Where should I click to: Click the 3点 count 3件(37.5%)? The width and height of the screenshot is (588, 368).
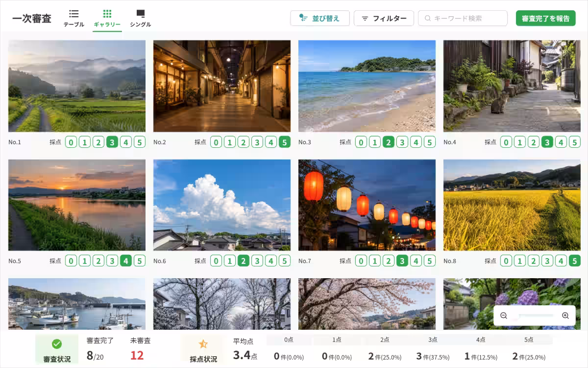tap(433, 356)
